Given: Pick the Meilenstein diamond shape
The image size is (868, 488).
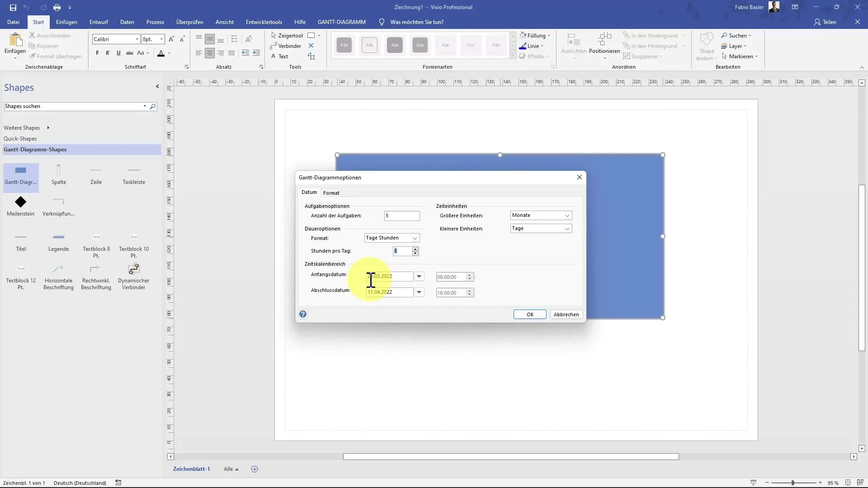Looking at the screenshot, I should tap(20, 206).
